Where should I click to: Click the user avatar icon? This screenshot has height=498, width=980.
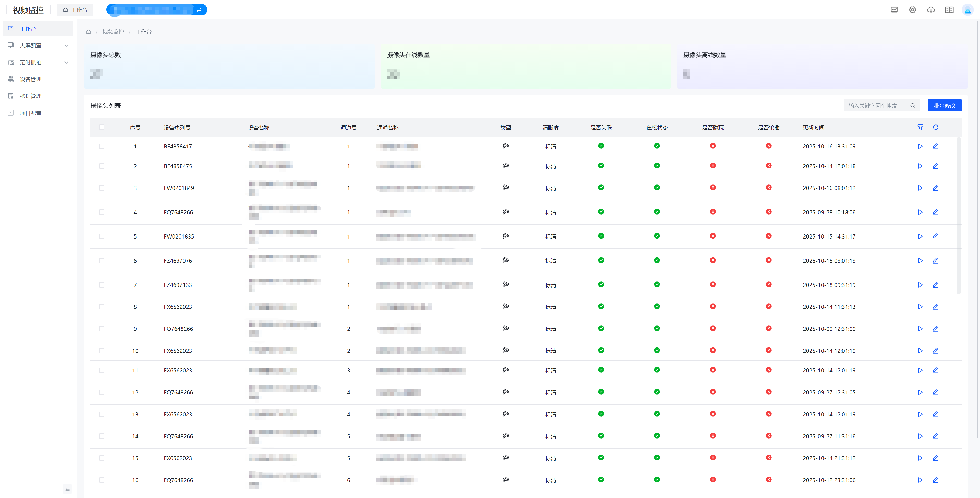point(967,10)
